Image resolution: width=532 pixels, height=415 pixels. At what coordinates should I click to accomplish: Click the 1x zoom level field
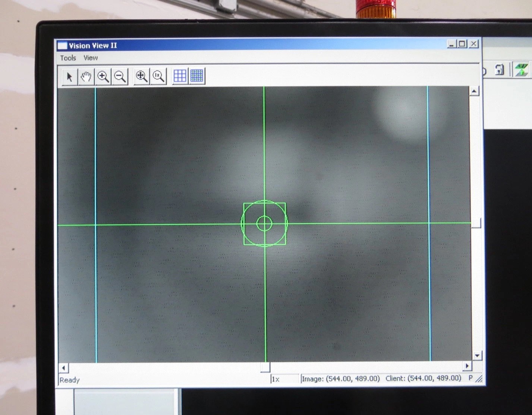click(284, 379)
